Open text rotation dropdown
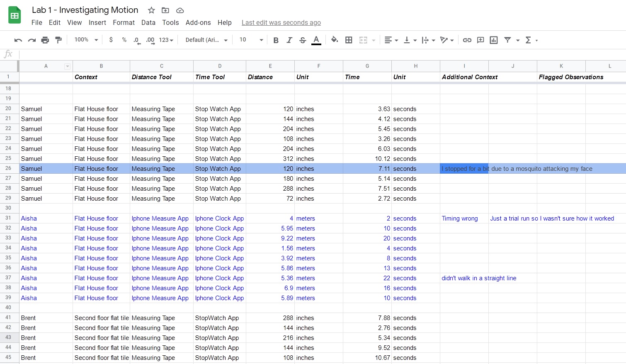Viewport: 626px width, 364px height. point(447,40)
